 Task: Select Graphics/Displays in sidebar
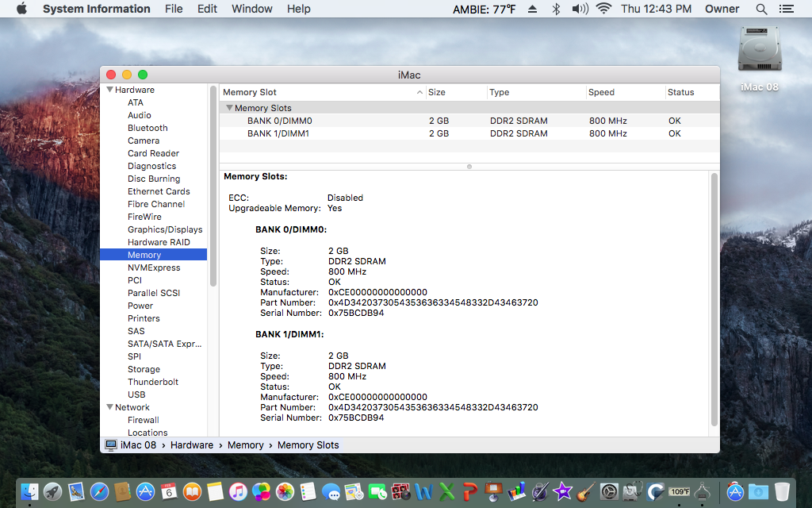(165, 229)
